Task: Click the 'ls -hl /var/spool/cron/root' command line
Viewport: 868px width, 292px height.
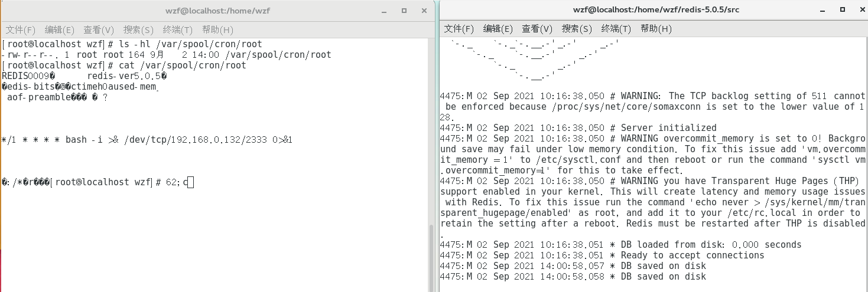Action: (132, 44)
